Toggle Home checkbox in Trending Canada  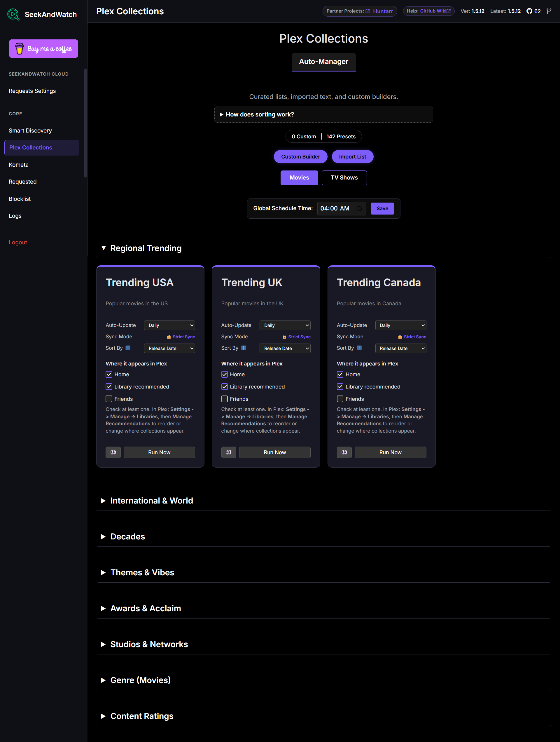[x=340, y=374]
